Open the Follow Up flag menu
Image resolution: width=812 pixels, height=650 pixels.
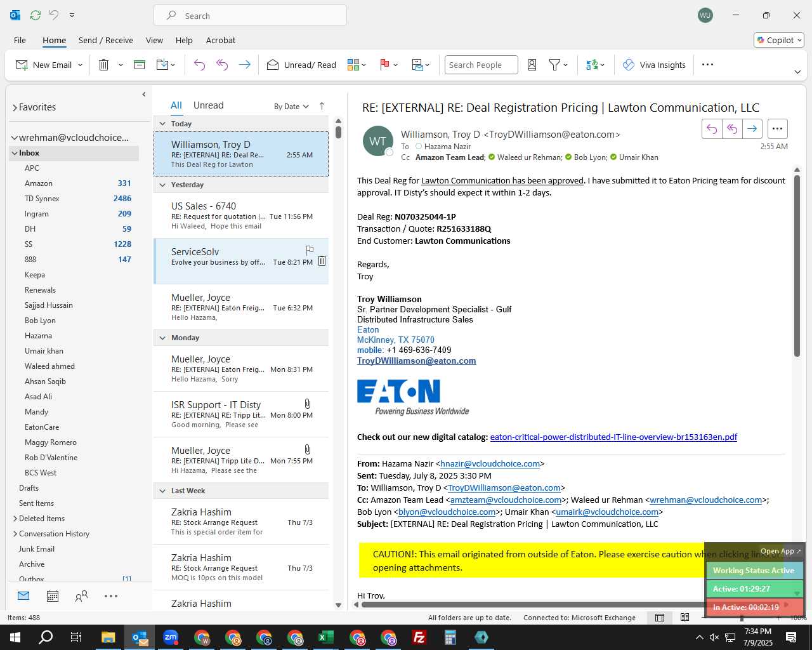click(388, 65)
